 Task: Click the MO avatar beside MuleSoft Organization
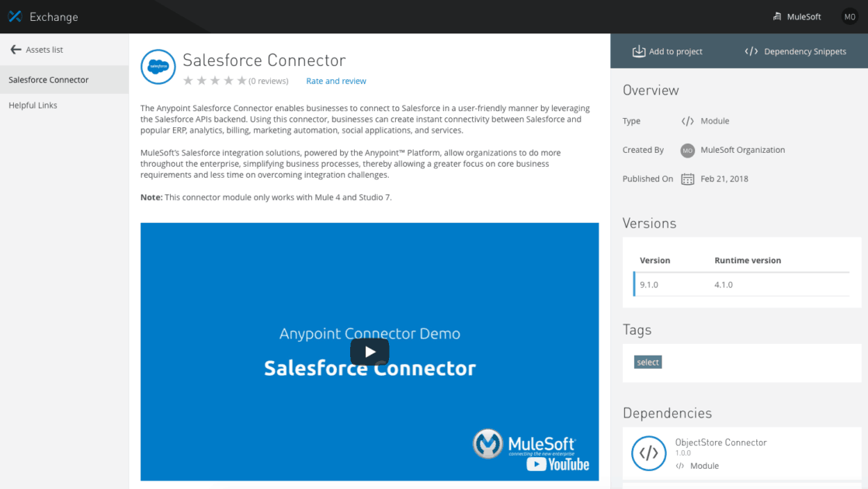[x=688, y=151]
